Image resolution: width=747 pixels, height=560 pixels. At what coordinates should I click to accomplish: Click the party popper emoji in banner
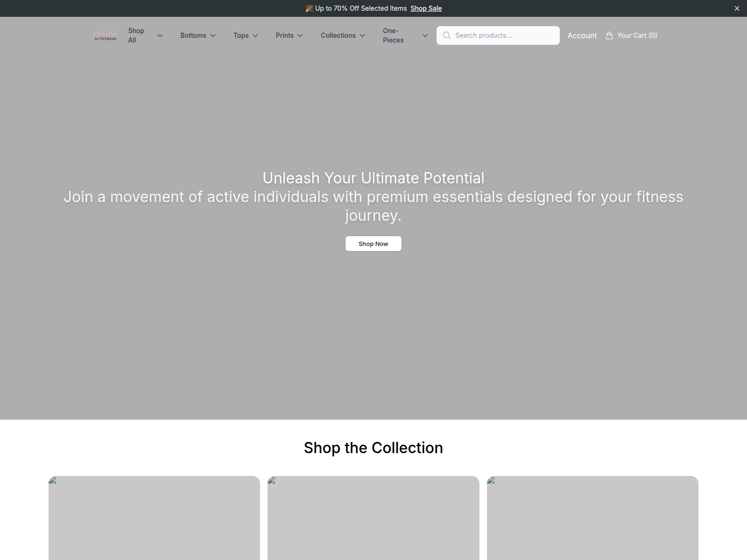pos(309,8)
